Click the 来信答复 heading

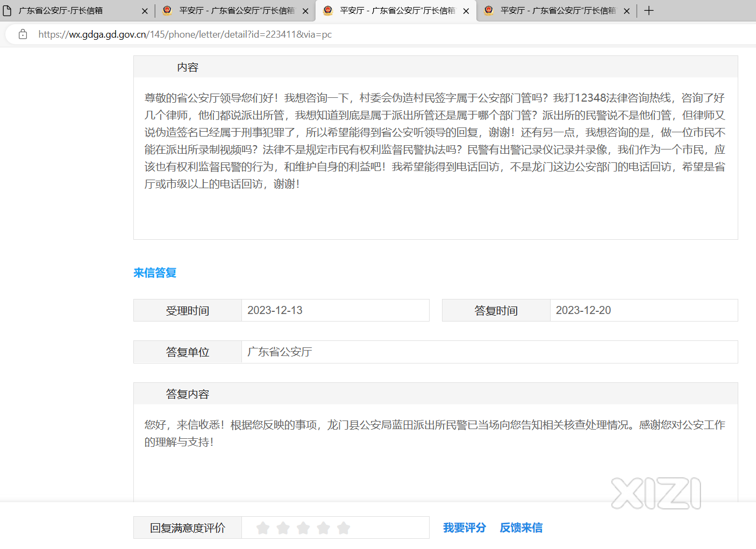[155, 273]
